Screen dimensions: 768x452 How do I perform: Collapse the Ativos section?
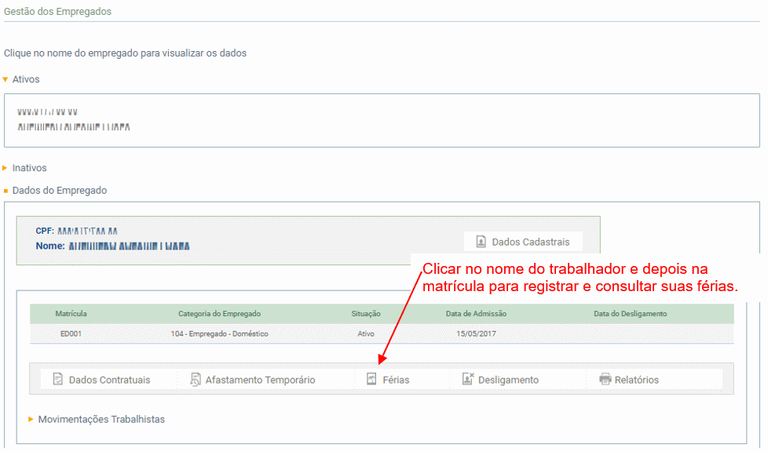5,79
